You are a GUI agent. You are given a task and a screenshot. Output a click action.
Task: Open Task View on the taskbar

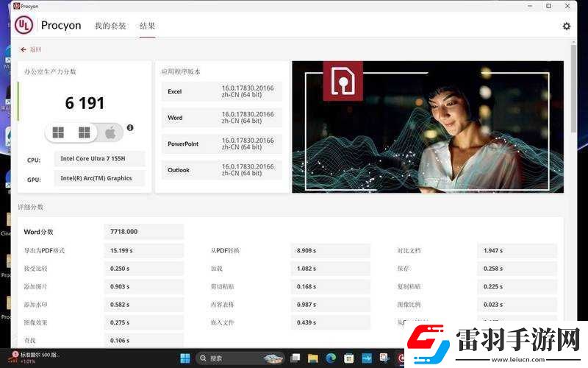pyautogui.click(x=295, y=358)
